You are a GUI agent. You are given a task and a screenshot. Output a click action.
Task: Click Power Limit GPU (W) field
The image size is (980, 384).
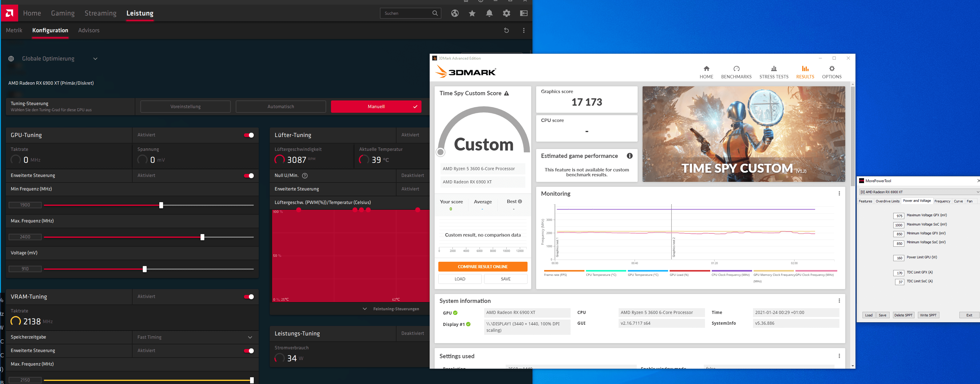click(x=898, y=258)
